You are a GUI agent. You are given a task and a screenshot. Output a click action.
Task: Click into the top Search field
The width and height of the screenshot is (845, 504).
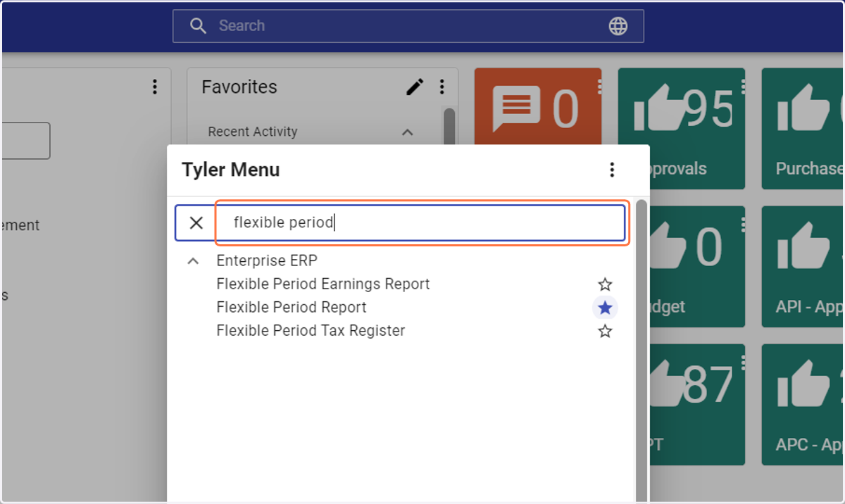tap(408, 26)
